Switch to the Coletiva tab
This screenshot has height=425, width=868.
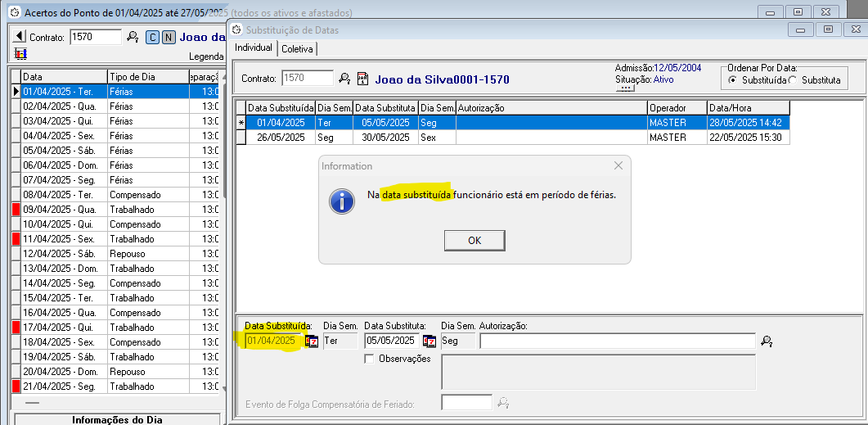click(297, 48)
